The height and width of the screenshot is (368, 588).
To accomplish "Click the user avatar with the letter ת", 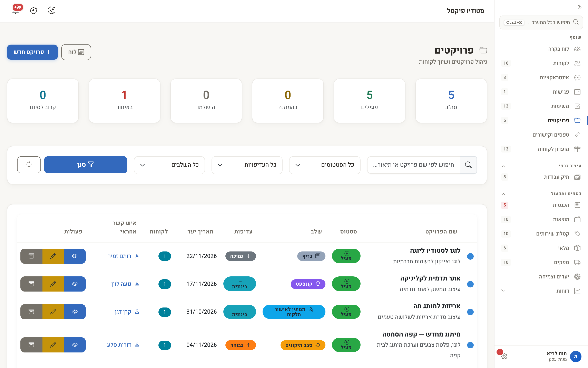I will [576, 356].
